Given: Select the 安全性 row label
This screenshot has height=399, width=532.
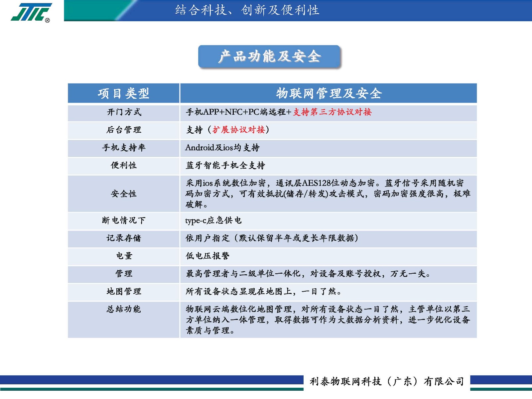Looking at the screenshot, I should [x=124, y=194].
